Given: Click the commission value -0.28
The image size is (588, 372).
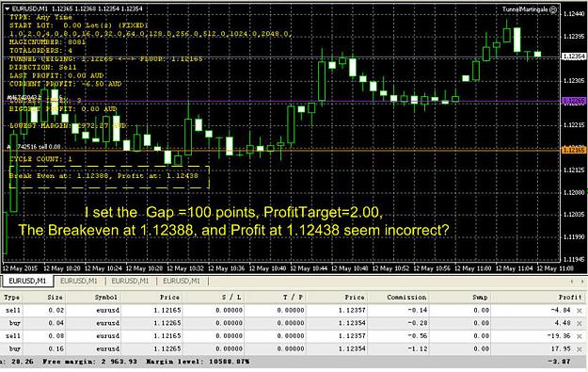Looking at the screenshot, I should click(x=417, y=323).
